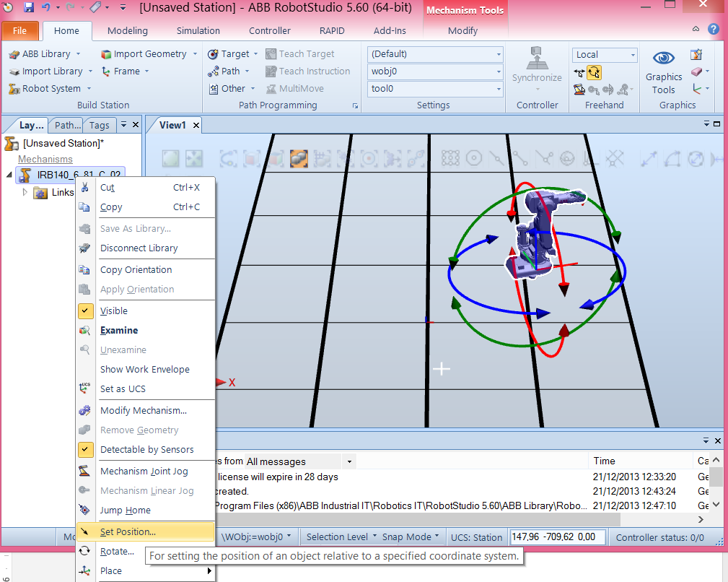Switch to the Tags panel tab

click(100, 125)
